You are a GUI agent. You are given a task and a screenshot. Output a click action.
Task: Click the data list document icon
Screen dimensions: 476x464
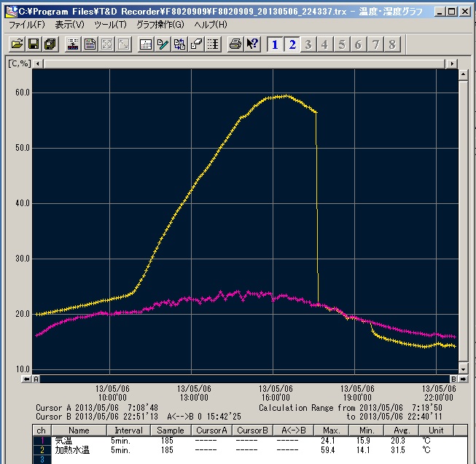[x=90, y=44]
